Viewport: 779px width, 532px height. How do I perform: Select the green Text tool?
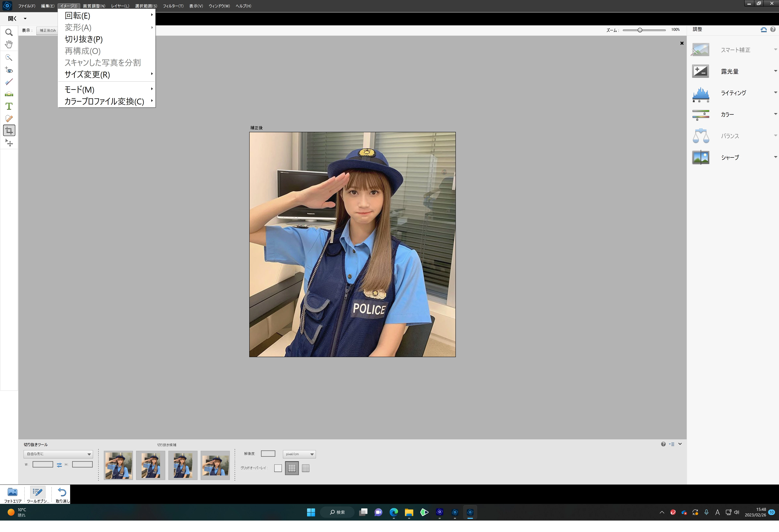click(x=9, y=107)
